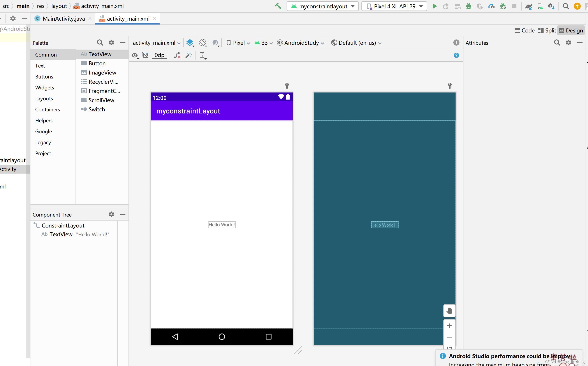This screenshot has height=366, width=588.
Task: Click Apply Changes and Restart Activity icon
Action: point(445,6)
